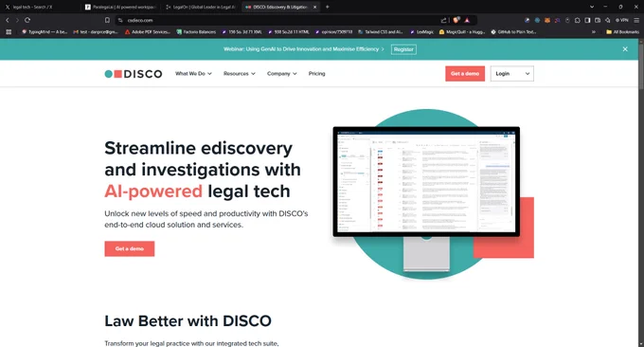Dismiss the teal webinar banner
The height and width of the screenshot is (347, 644).
tap(625, 49)
